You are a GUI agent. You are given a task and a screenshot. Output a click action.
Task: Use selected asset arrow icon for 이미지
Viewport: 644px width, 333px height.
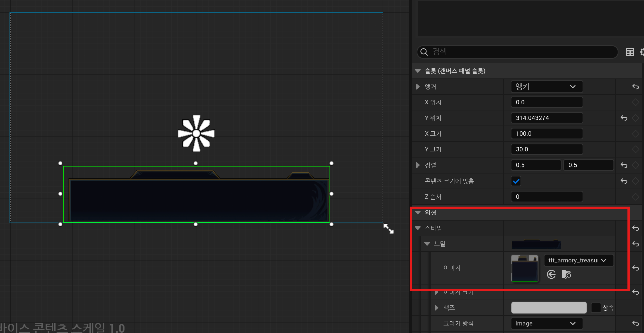[551, 274]
